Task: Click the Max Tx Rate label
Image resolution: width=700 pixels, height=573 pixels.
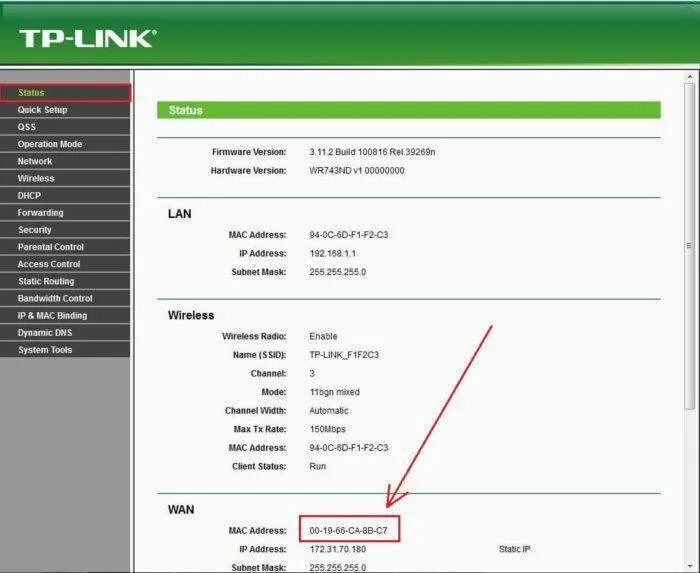Action: point(260,429)
